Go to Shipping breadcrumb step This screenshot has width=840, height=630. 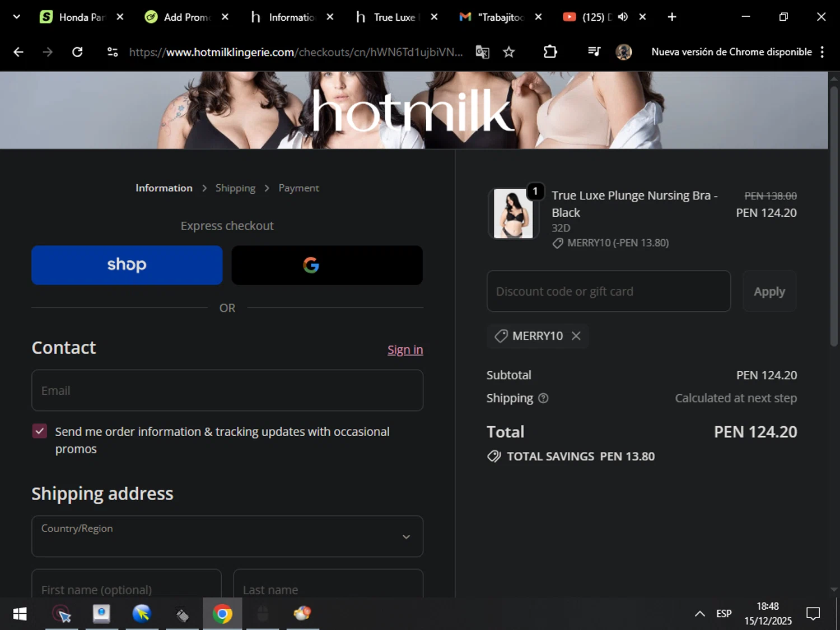coord(235,188)
